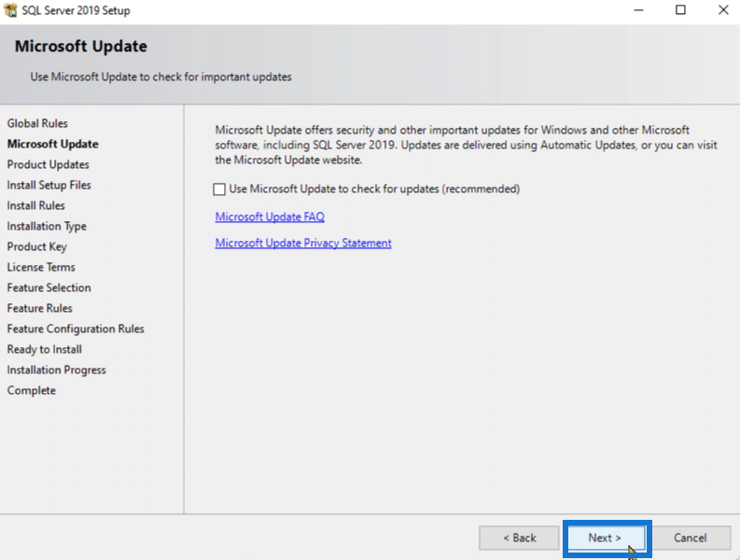Select the Installation Type step
Screen dimensions: 740x560
47,226
